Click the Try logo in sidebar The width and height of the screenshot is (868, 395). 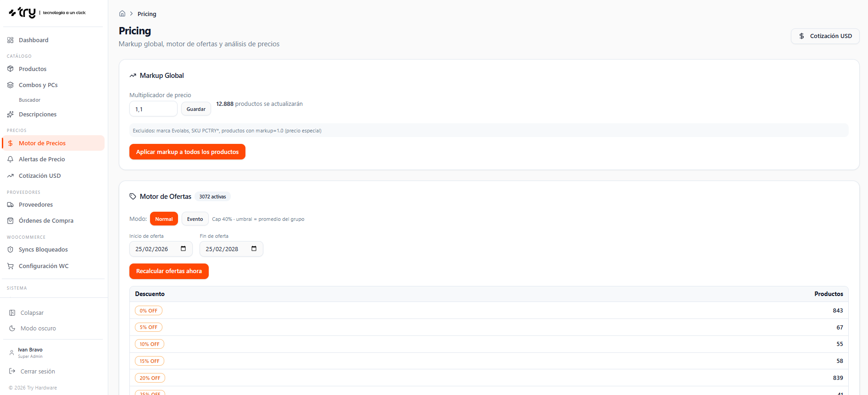[x=23, y=13]
